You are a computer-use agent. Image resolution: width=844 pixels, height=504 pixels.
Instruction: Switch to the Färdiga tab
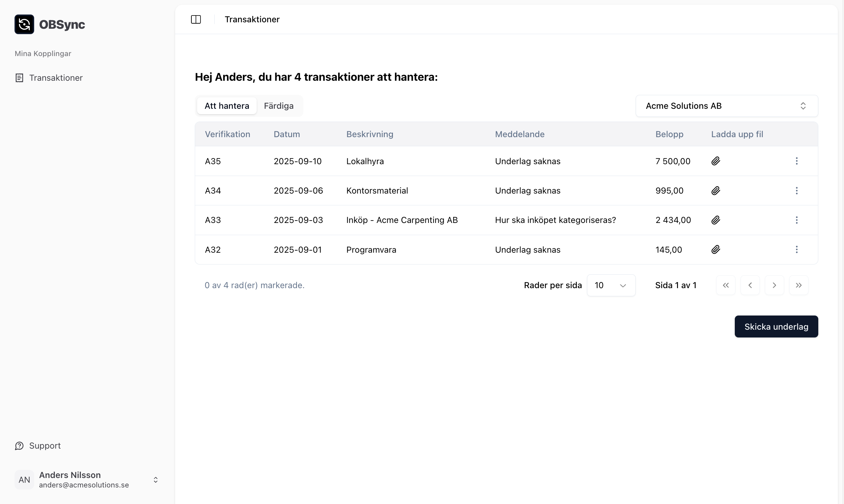pyautogui.click(x=278, y=106)
